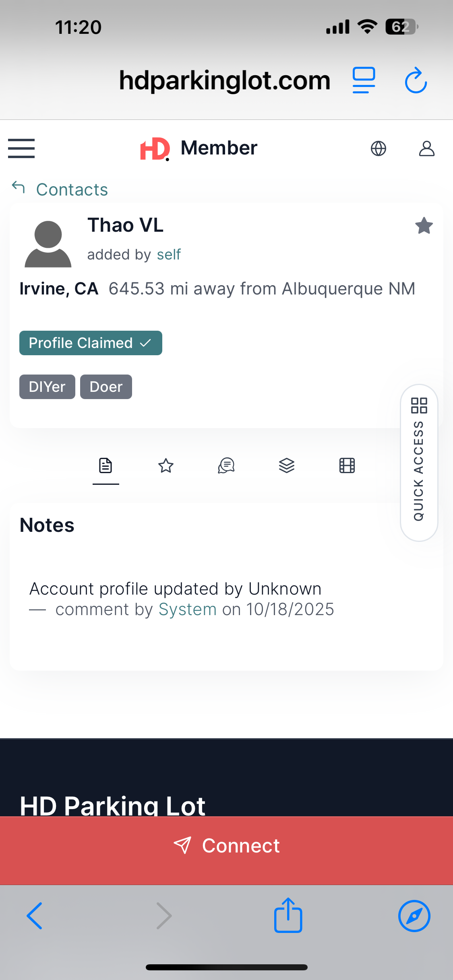Expand the Quick Access panel
Viewport: 453px width, 980px height.
419,463
